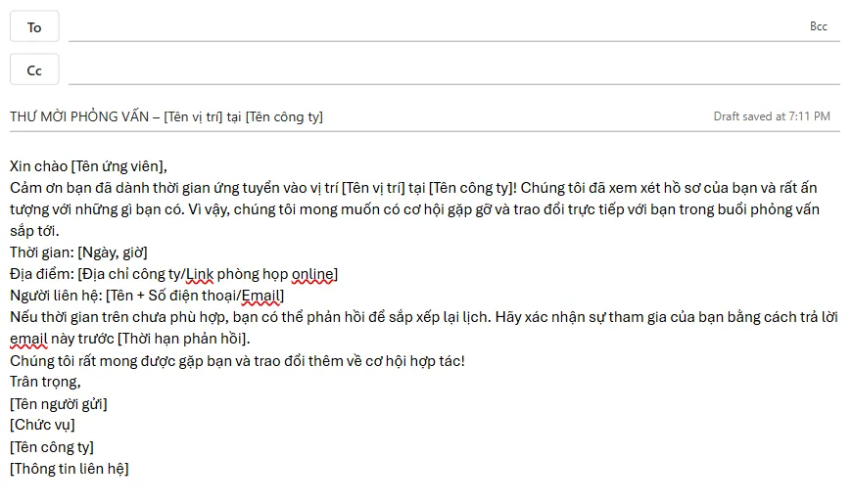Screen dimensions: 852x504
Task: Click the underlined 'Email' in contact line
Action: pos(260,296)
